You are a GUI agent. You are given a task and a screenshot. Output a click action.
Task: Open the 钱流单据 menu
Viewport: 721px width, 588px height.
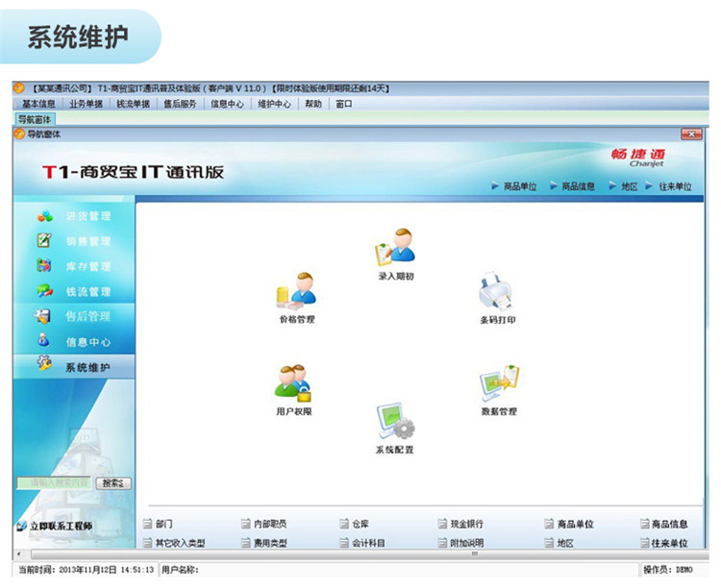pos(134,105)
